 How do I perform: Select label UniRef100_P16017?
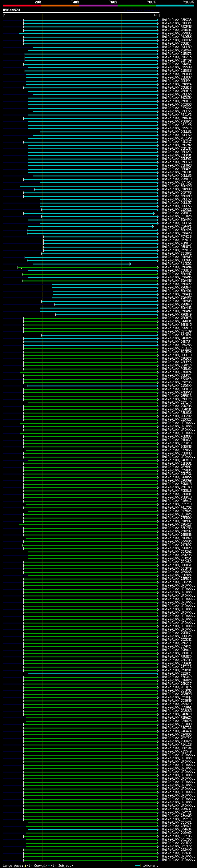[177, 501]
